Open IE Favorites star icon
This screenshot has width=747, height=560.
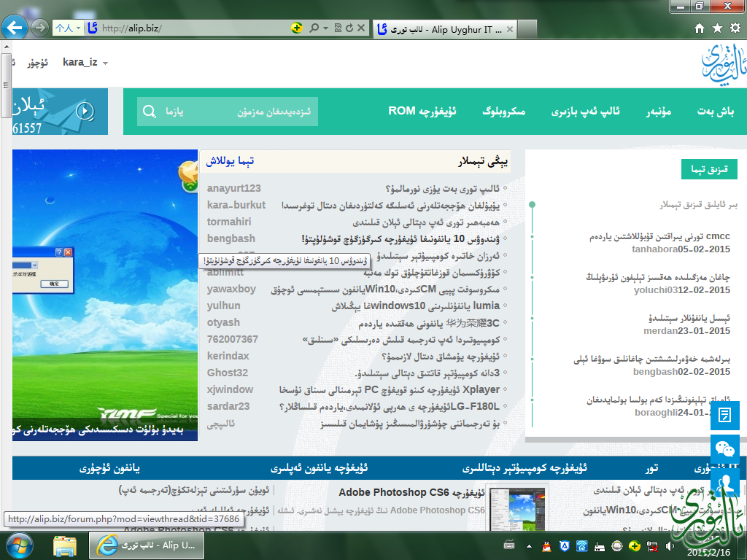pyautogui.click(x=717, y=28)
